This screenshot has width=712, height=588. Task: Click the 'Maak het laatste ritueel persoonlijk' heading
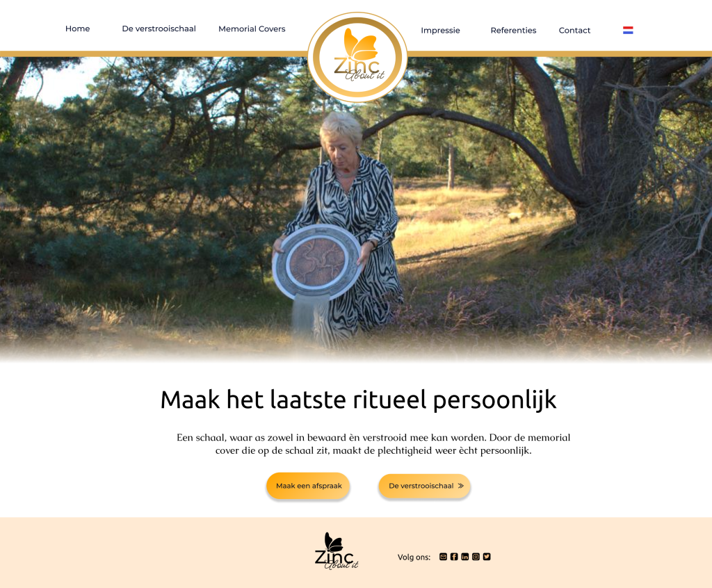pyautogui.click(x=358, y=400)
